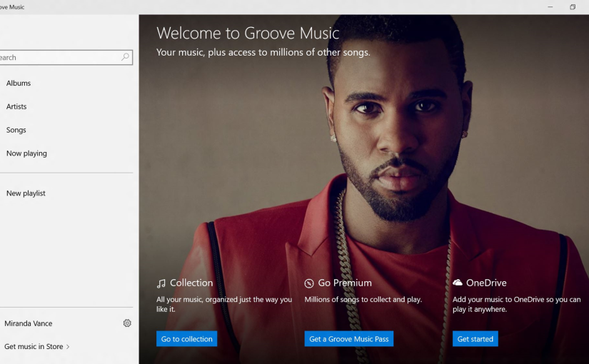Click the Welcome to Groove Music heading
Screen dimensions: 589x364
[248, 33]
